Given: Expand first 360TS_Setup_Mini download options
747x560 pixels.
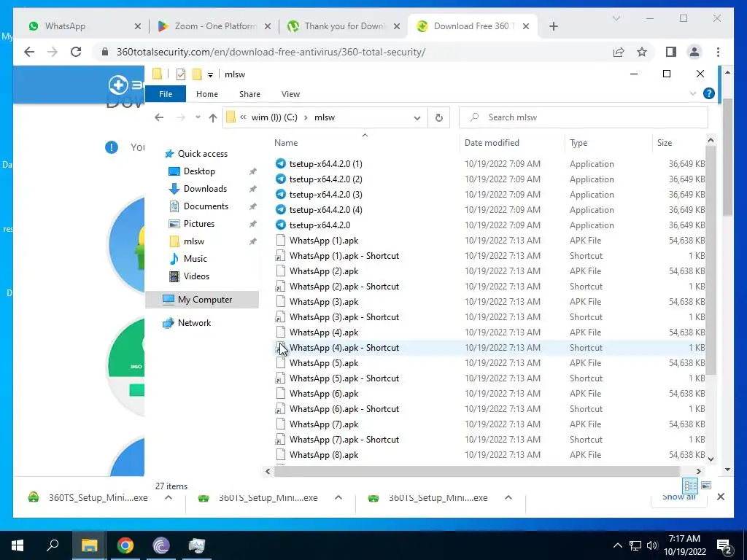Looking at the screenshot, I should [168, 497].
